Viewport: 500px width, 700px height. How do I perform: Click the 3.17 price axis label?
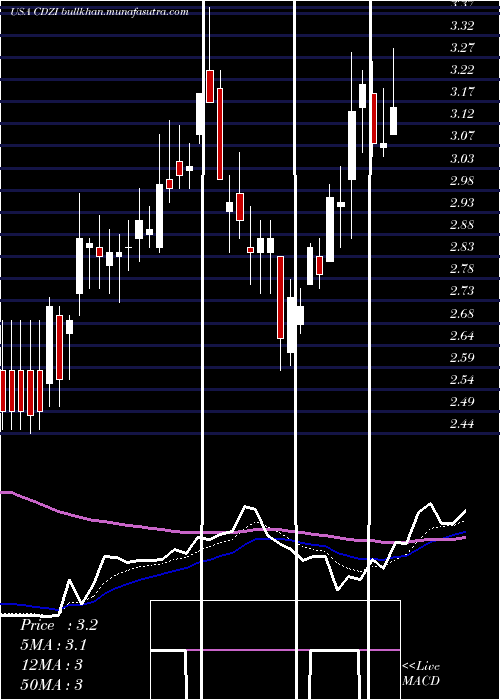[462, 92]
